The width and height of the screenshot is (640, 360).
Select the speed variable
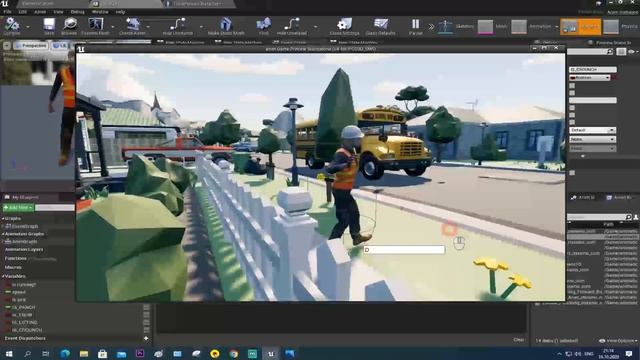point(19,292)
